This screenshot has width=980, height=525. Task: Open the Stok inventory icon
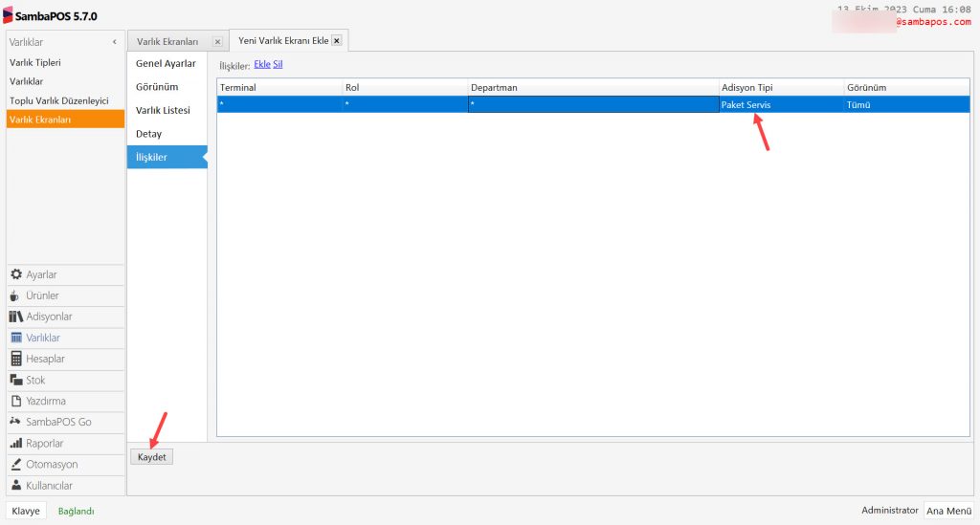coord(16,380)
